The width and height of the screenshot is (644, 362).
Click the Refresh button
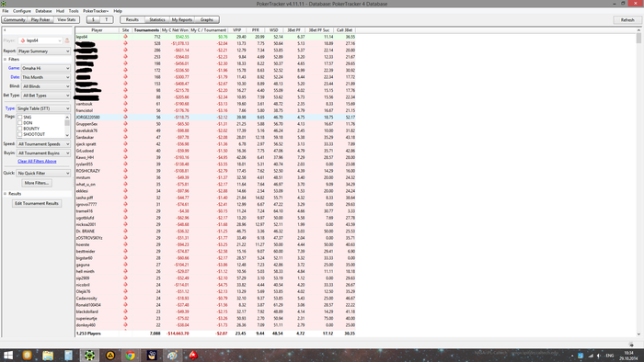[x=627, y=19]
